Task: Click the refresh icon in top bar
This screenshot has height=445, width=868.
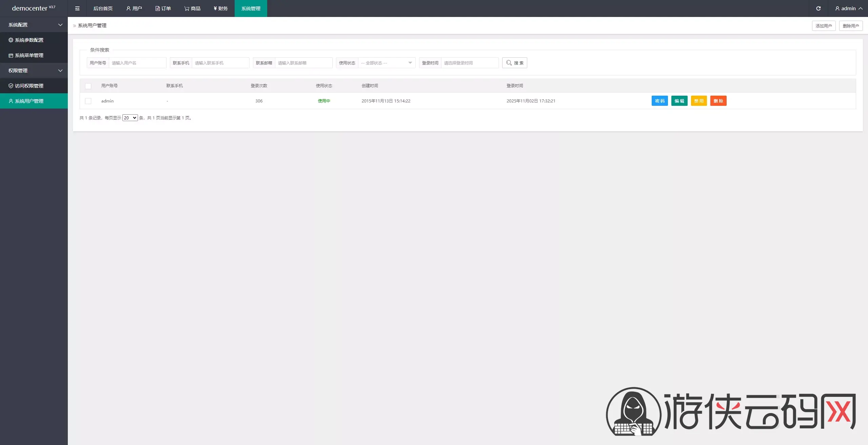Action: [x=818, y=8]
